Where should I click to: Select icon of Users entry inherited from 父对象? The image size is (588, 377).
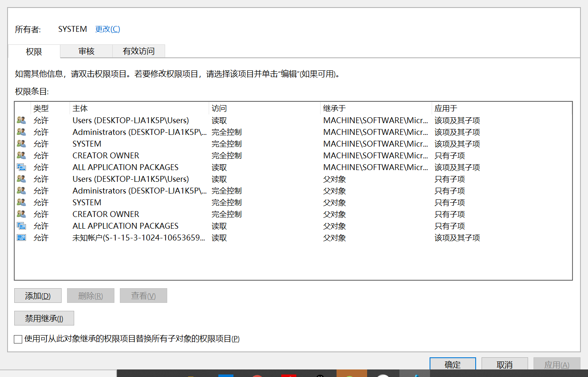click(21, 179)
